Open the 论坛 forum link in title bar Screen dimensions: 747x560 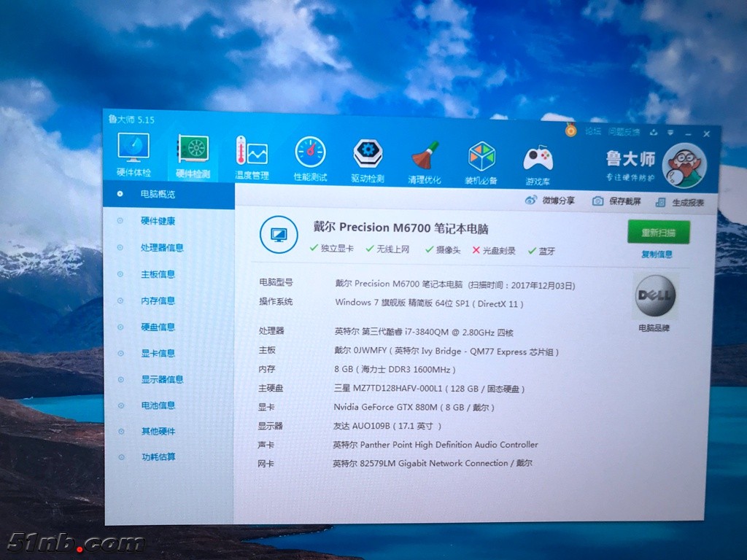tap(593, 131)
